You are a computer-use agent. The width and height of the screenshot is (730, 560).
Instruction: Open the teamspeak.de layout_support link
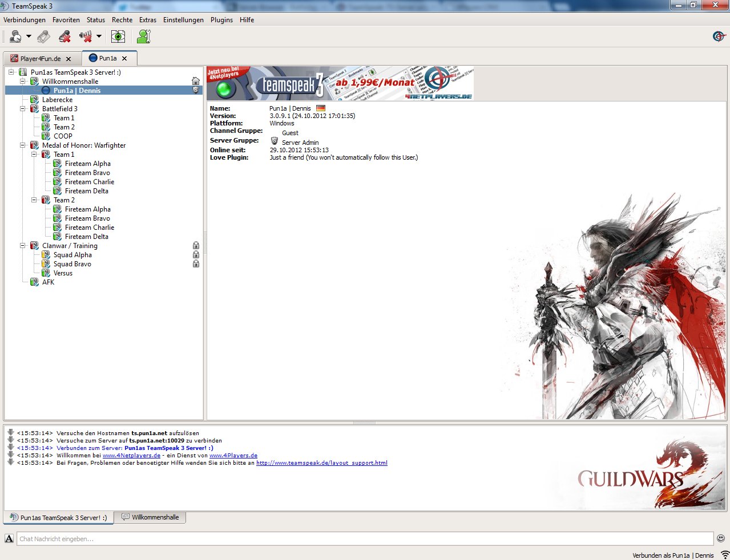322,463
